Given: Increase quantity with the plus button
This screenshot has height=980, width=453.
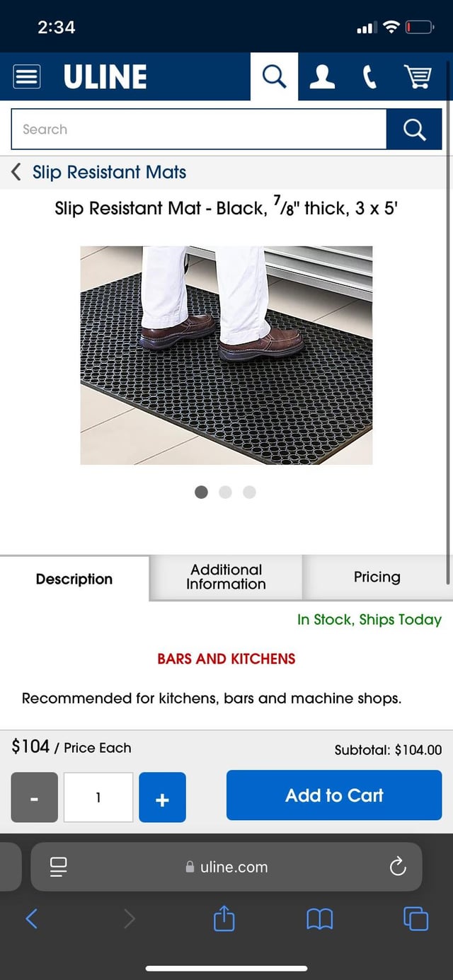Looking at the screenshot, I should tap(162, 797).
